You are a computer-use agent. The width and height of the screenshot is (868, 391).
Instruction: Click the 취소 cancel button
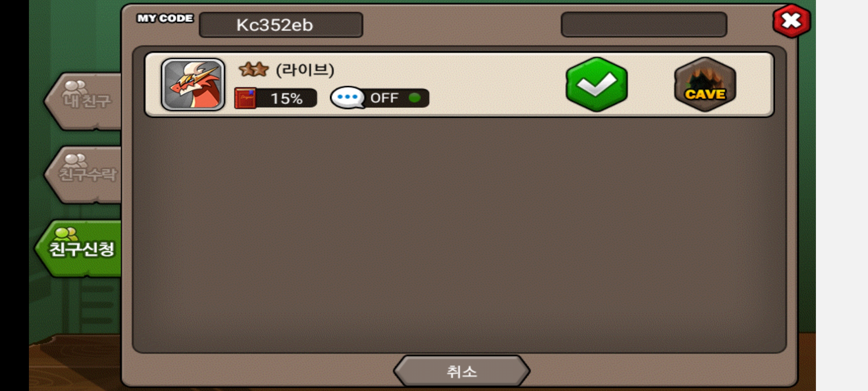pyautogui.click(x=462, y=371)
